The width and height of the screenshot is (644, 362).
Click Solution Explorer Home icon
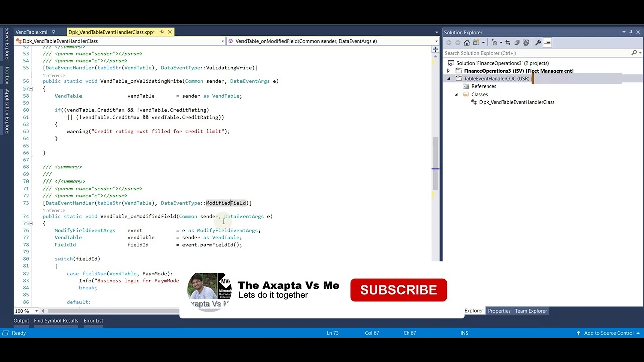[467, 43]
